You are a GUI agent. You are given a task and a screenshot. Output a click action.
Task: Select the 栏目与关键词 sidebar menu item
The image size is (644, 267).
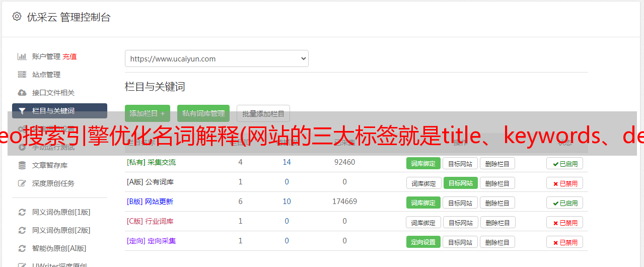point(59,111)
